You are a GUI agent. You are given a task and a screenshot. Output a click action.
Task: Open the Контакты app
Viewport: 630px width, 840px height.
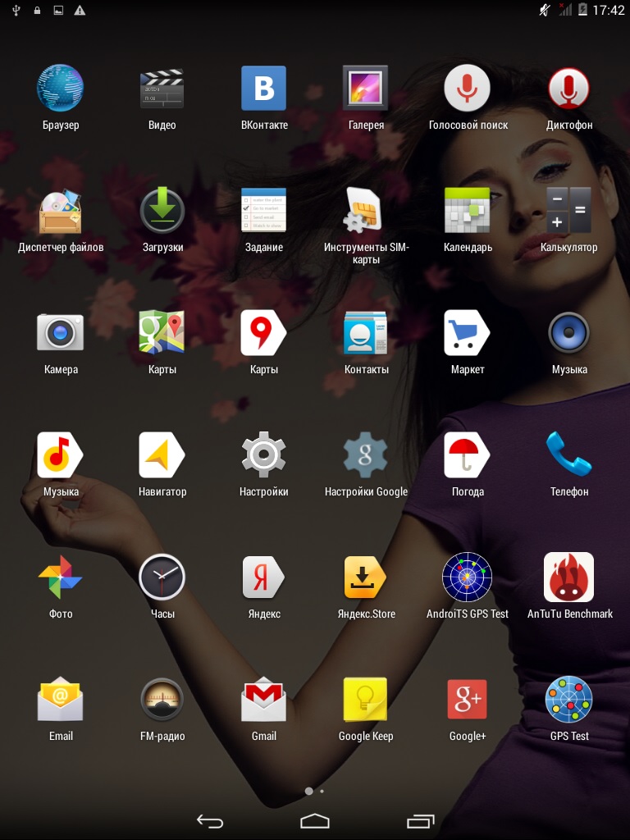click(x=365, y=332)
